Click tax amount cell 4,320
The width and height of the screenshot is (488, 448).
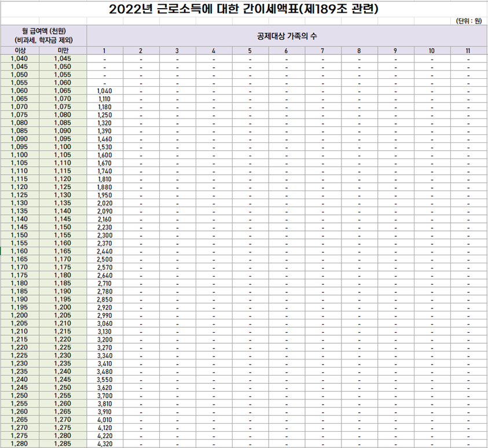pos(105,444)
